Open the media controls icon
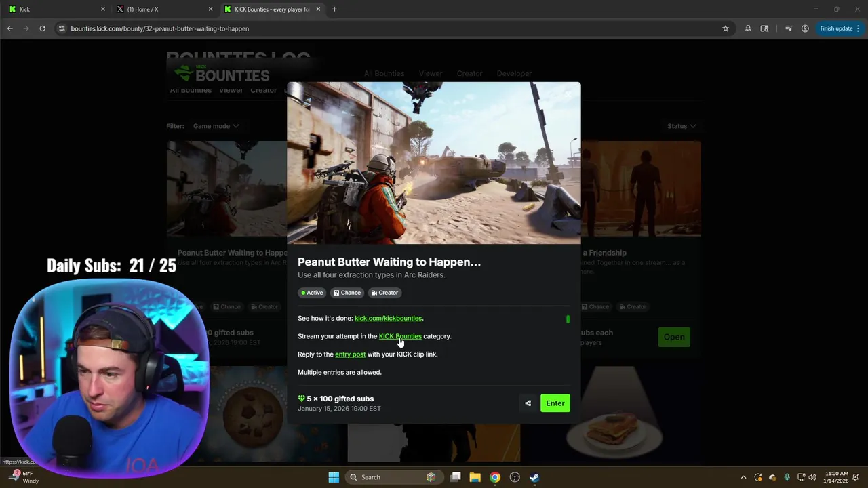The width and height of the screenshot is (868, 488). pos(789,28)
